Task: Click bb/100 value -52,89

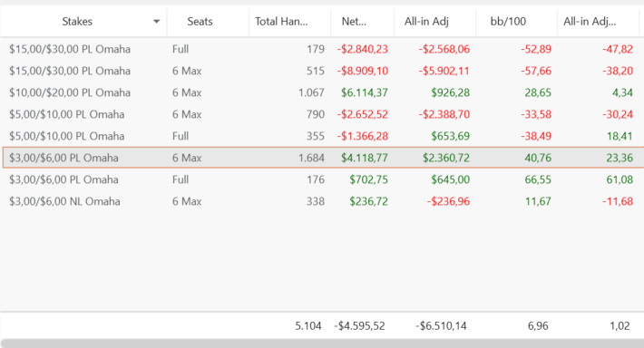Action: tap(535, 49)
